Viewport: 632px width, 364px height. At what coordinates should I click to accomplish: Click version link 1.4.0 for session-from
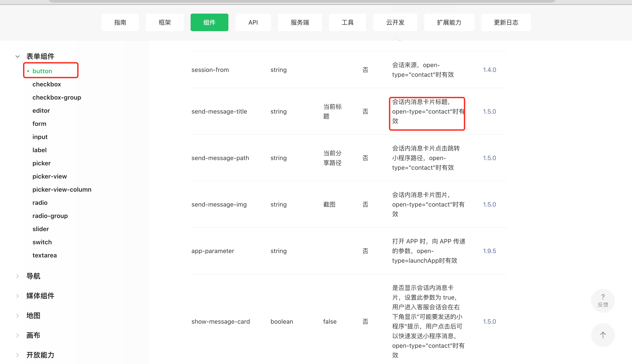(489, 70)
